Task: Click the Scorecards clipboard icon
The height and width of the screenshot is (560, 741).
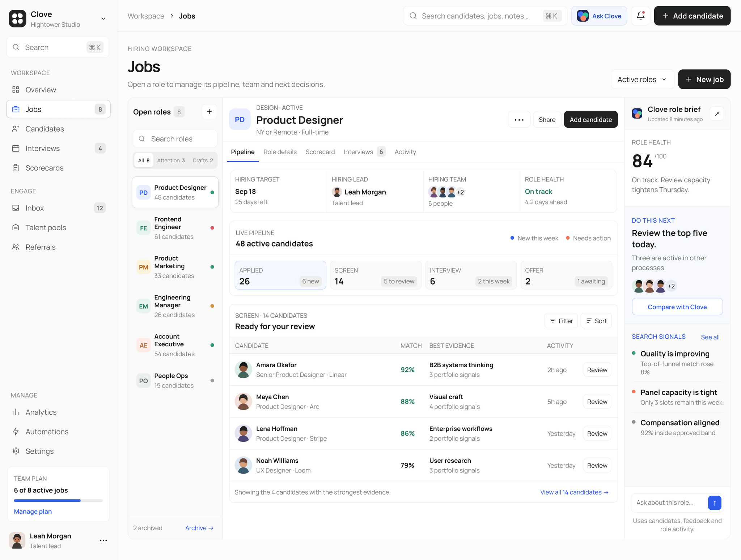Action: click(16, 168)
